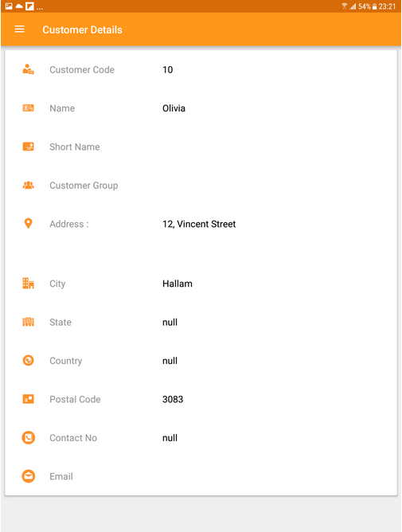Click the State building icon
The height and width of the screenshot is (532, 402).
point(28,322)
